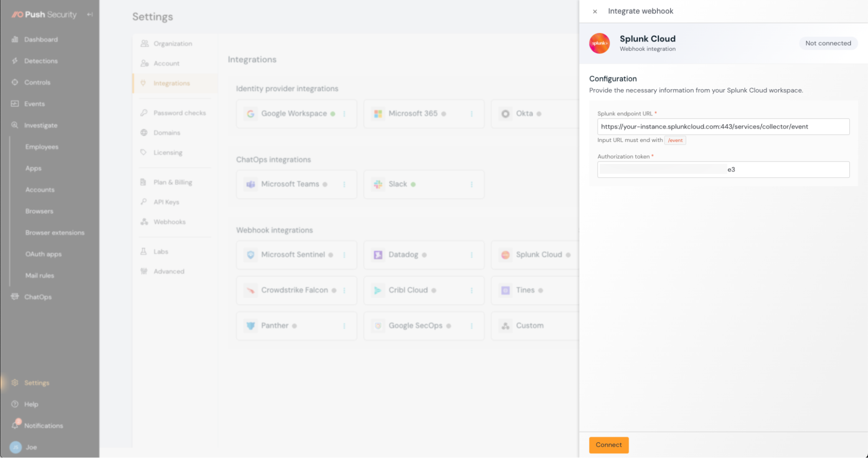The image size is (868, 458).
Task: Click the Help question mark icon
Action: pos(15,404)
